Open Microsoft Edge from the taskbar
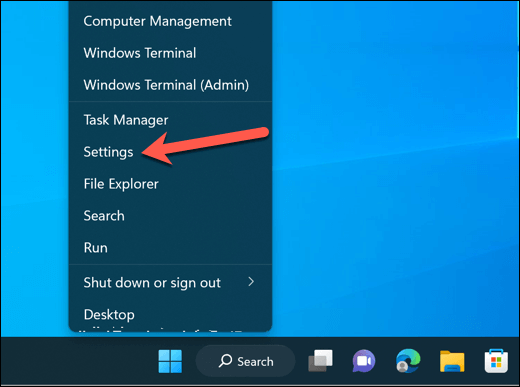 [x=408, y=361]
